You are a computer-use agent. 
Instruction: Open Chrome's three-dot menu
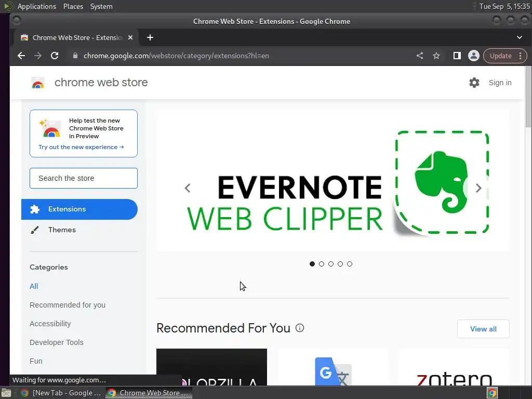pos(521,56)
